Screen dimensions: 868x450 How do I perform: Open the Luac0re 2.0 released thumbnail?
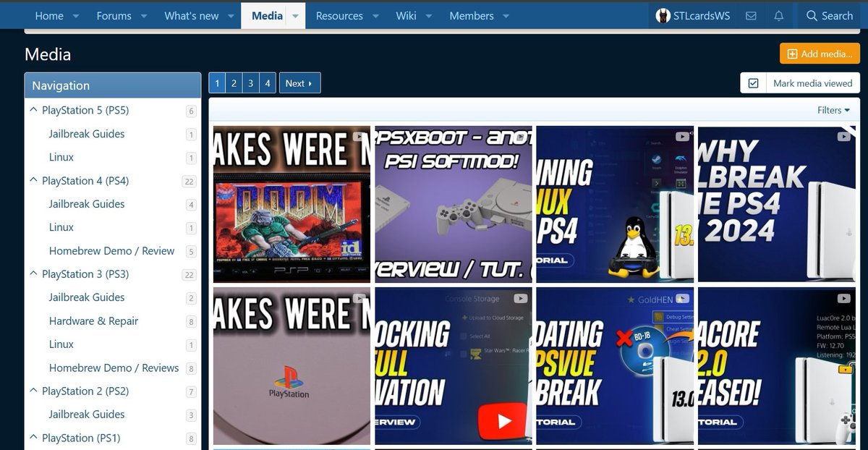(777, 365)
